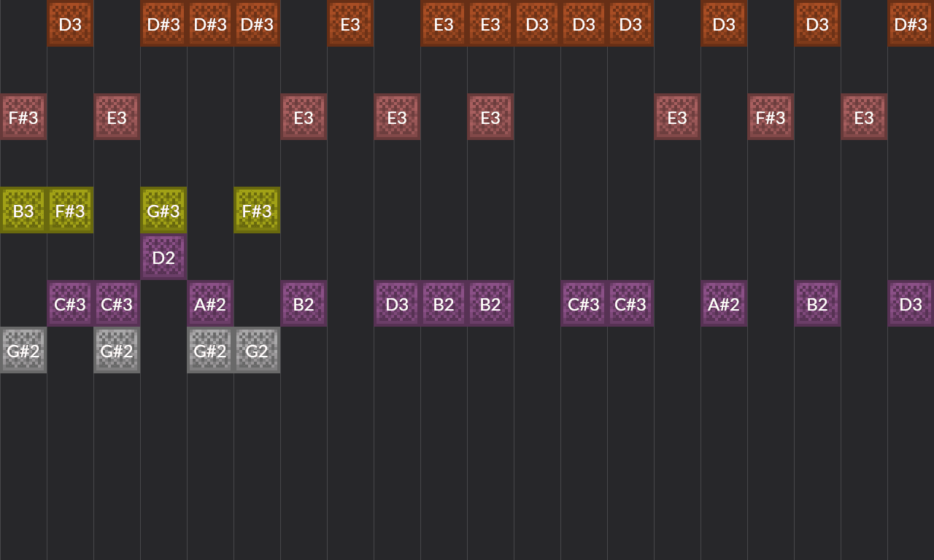Select pink E3 block directly above purple D3
This screenshot has height=560, width=934.
[x=397, y=117]
